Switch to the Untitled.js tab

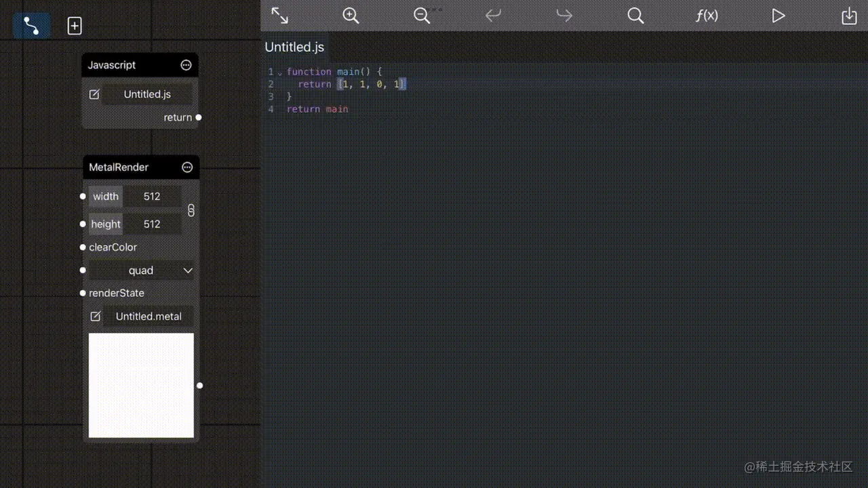294,47
